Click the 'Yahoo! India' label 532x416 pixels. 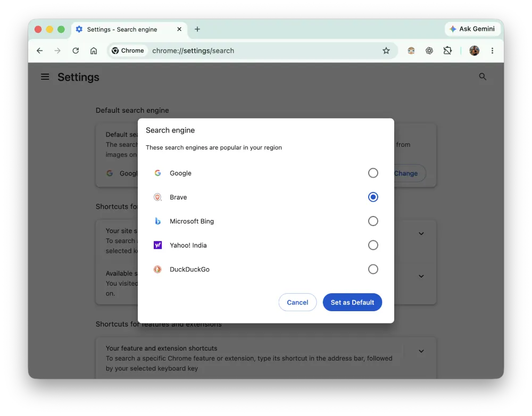tap(188, 245)
